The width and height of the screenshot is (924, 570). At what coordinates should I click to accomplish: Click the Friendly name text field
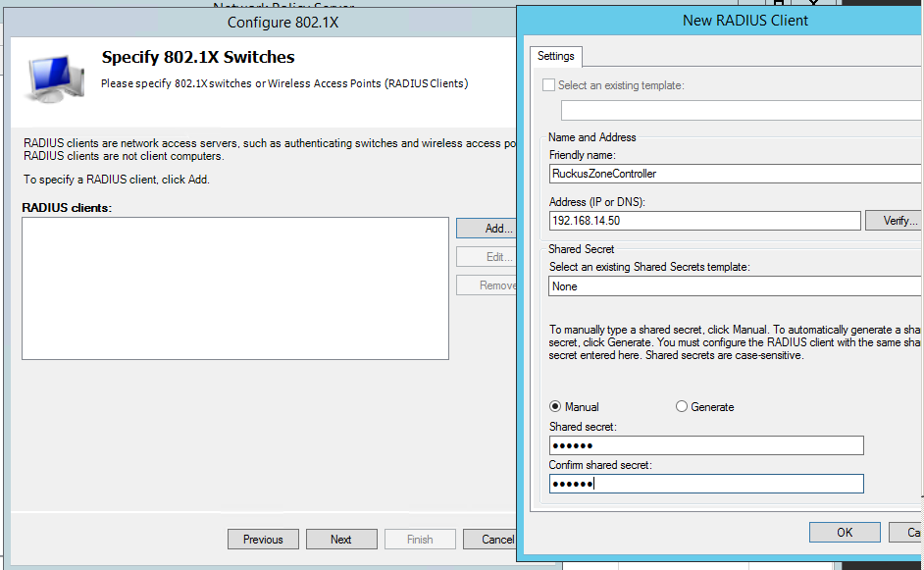[736, 174]
